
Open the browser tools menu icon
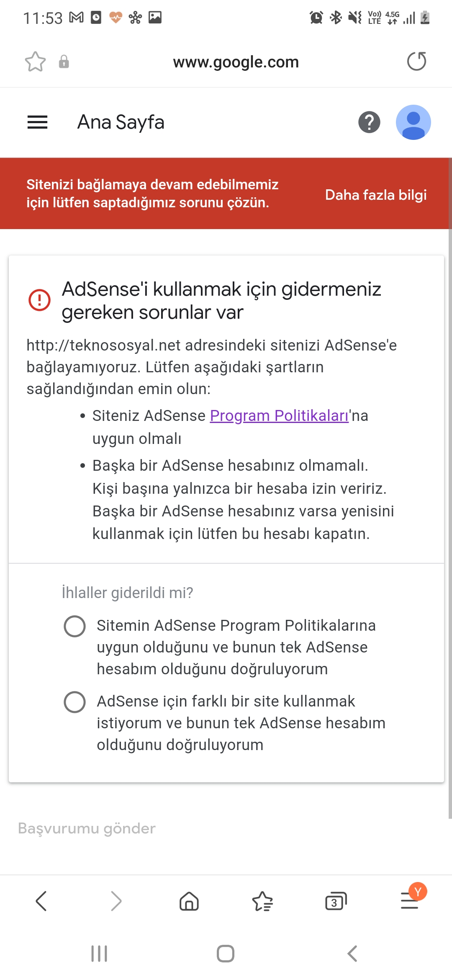coord(410,900)
